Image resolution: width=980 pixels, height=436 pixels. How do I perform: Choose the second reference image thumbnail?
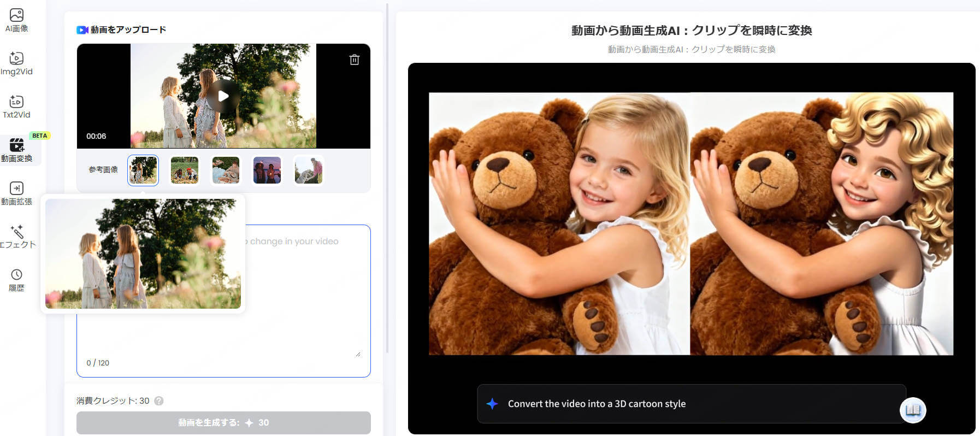[x=185, y=170]
